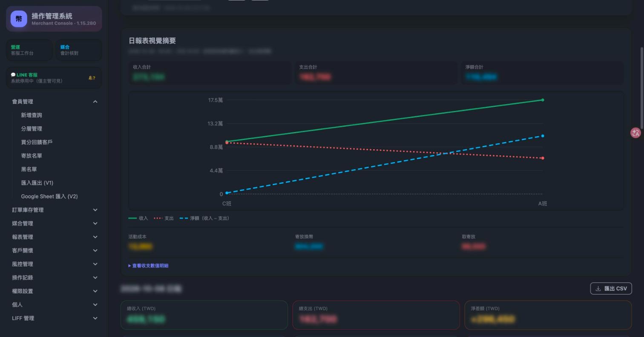This screenshot has width=644, height=337.
Task: Expand 查看收支數值明細 details
Action: [x=148, y=266]
